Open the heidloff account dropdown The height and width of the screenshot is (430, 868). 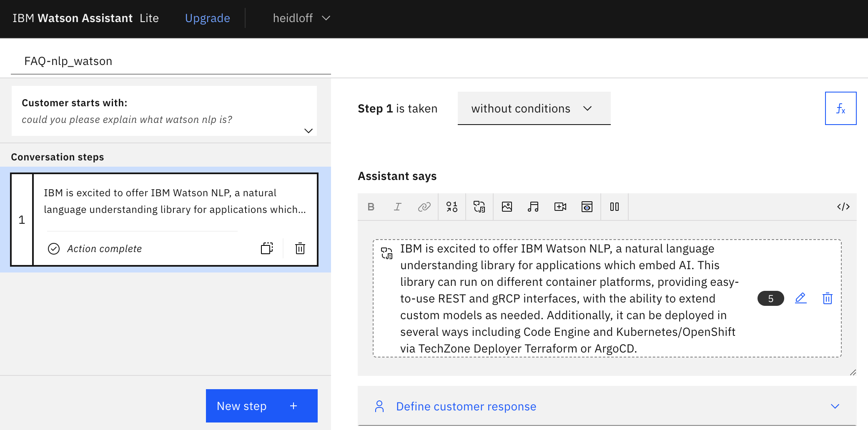coord(301,18)
